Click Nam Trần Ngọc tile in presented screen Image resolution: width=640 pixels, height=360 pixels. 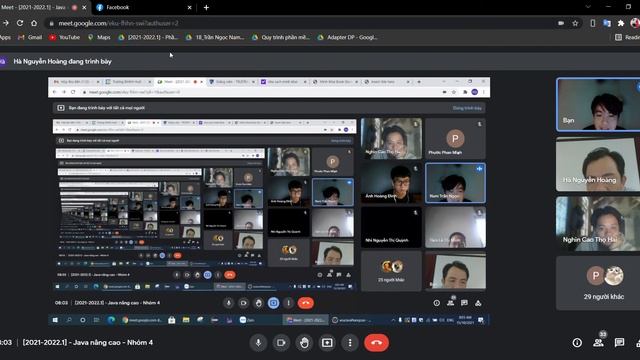point(455,183)
